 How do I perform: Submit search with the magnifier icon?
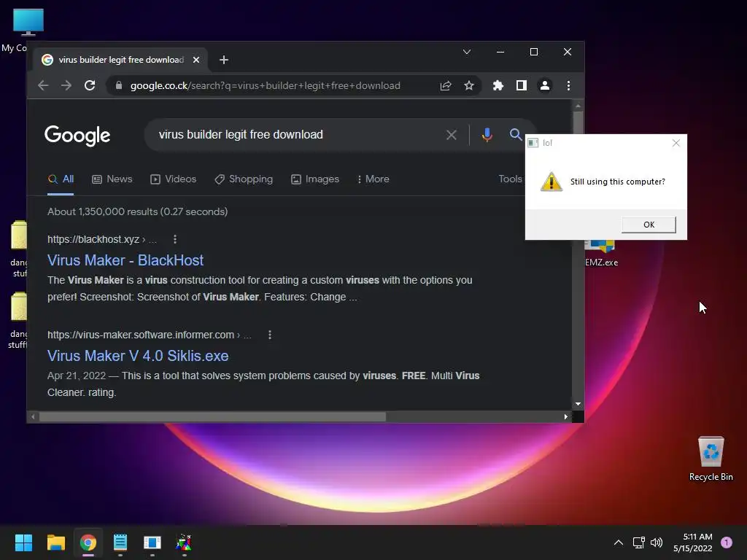click(516, 135)
